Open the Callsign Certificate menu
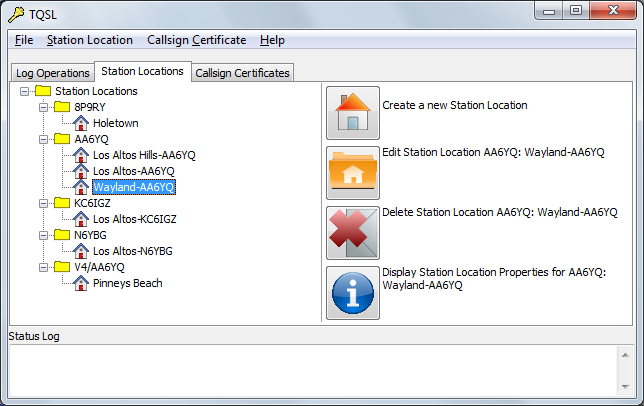This screenshot has width=644, height=406. pos(196,40)
